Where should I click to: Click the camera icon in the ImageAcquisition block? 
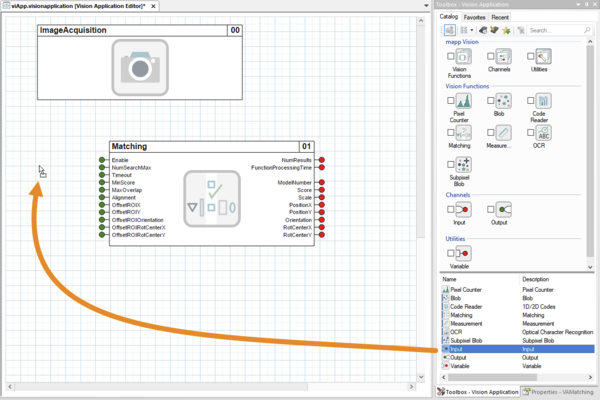140,67
